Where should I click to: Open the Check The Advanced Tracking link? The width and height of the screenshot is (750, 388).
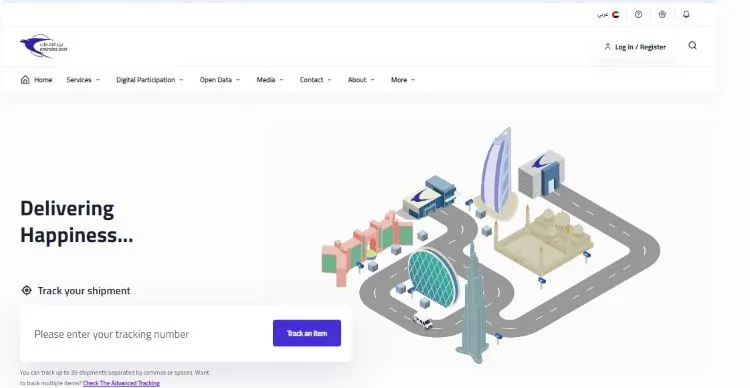pos(121,383)
